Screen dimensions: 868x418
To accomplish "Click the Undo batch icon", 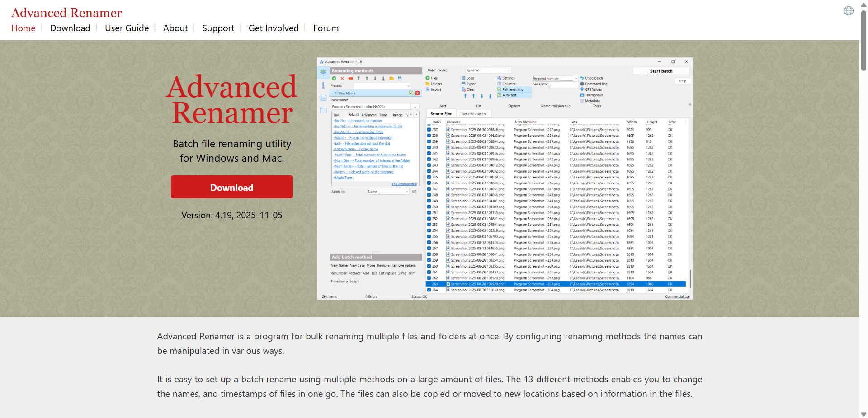I will pos(582,78).
